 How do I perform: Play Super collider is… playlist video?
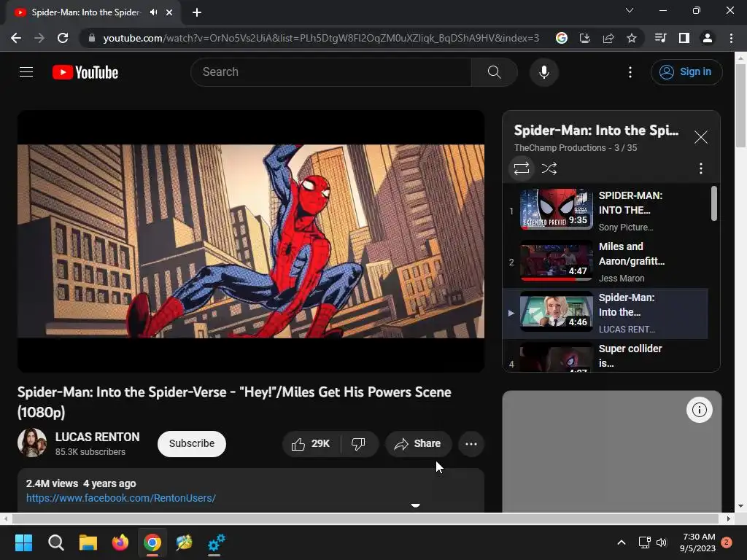pyautogui.click(x=605, y=356)
